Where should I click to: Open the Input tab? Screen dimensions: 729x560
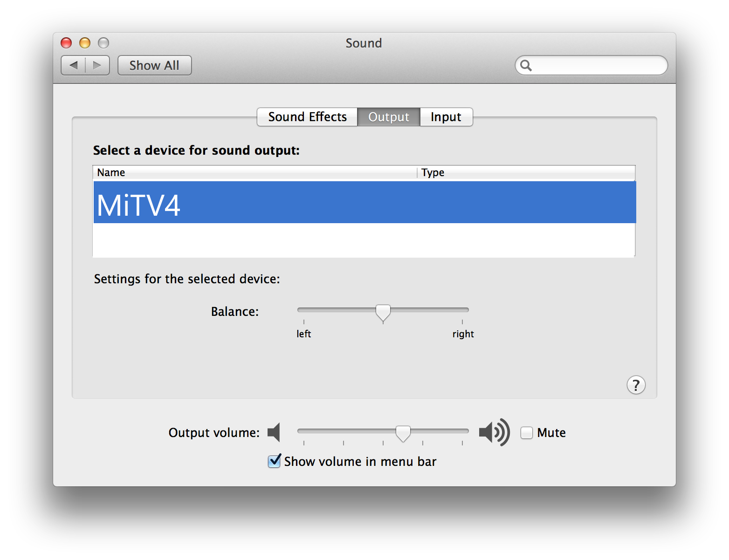[446, 117]
